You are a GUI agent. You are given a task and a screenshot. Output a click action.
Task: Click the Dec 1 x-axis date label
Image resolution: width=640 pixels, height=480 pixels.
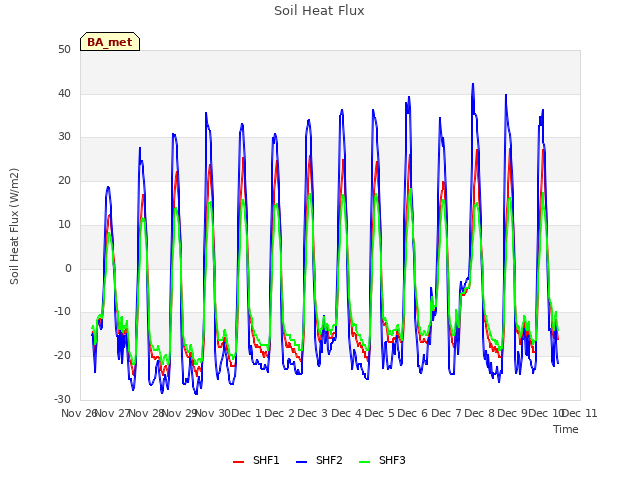tap(246, 413)
